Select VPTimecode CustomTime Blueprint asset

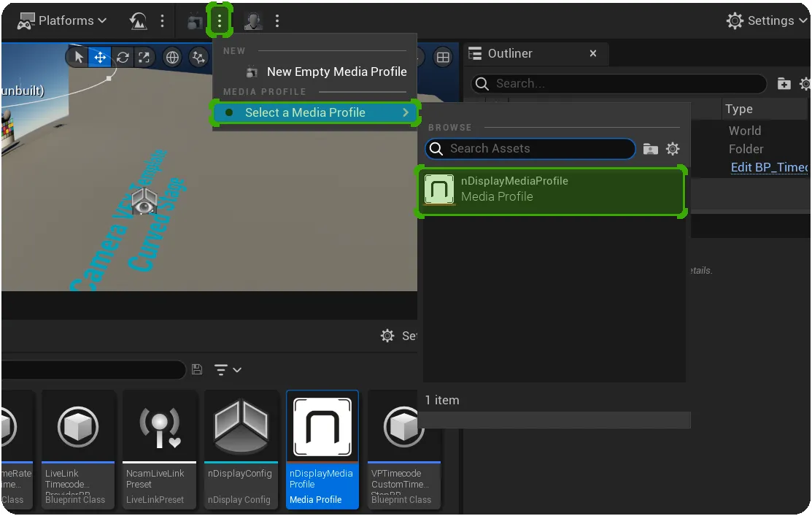(x=404, y=450)
